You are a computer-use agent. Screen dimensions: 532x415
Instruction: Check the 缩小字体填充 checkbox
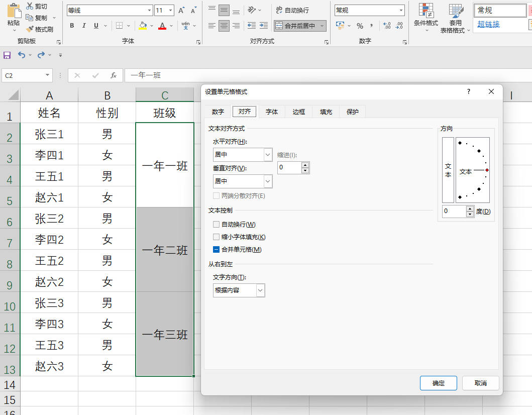pyautogui.click(x=217, y=237)
